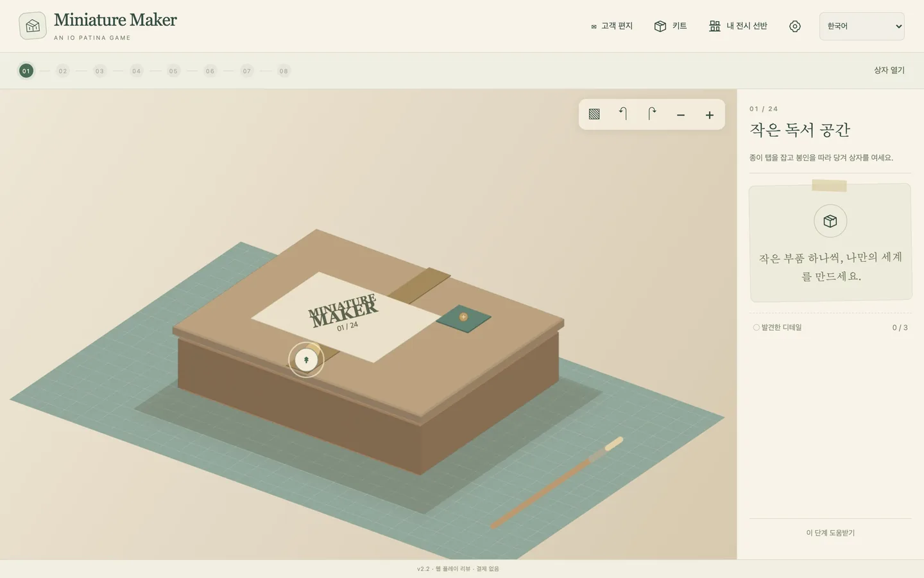Jump to step 07 marker

(247, 71)
